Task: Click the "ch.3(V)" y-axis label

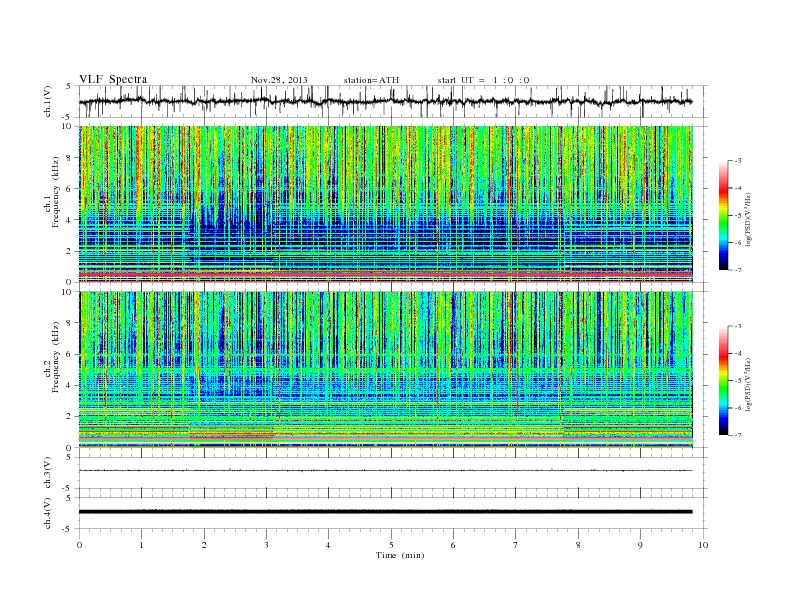Action: click(48, 472)
